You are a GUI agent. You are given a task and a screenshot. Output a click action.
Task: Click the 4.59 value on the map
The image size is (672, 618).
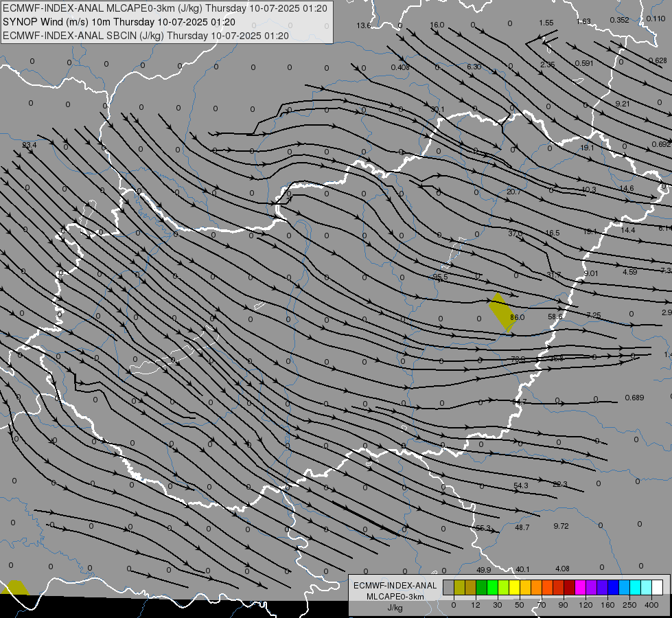click(x=630, y=272)
